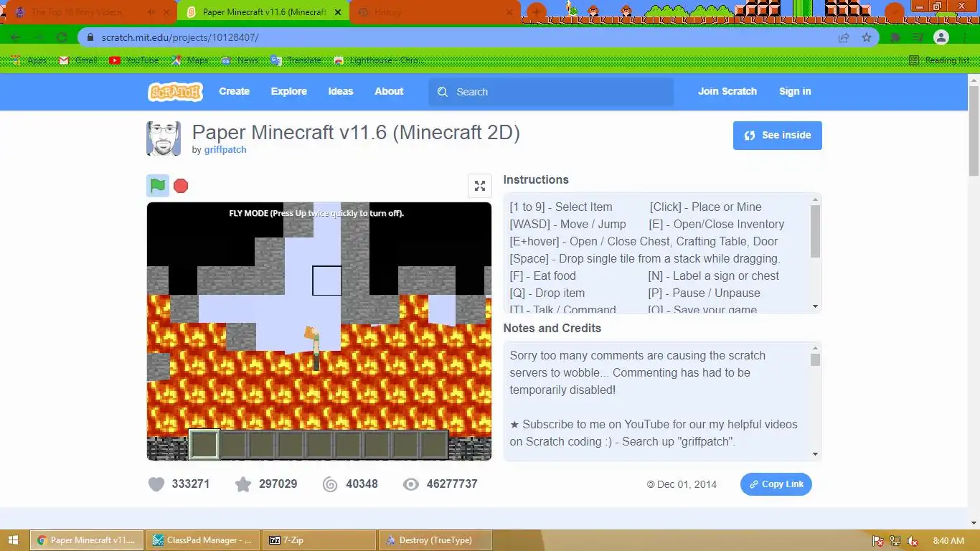Viewport: 980px width, 551px height.
Task: Click the See inside button
Action: point(777,135)
